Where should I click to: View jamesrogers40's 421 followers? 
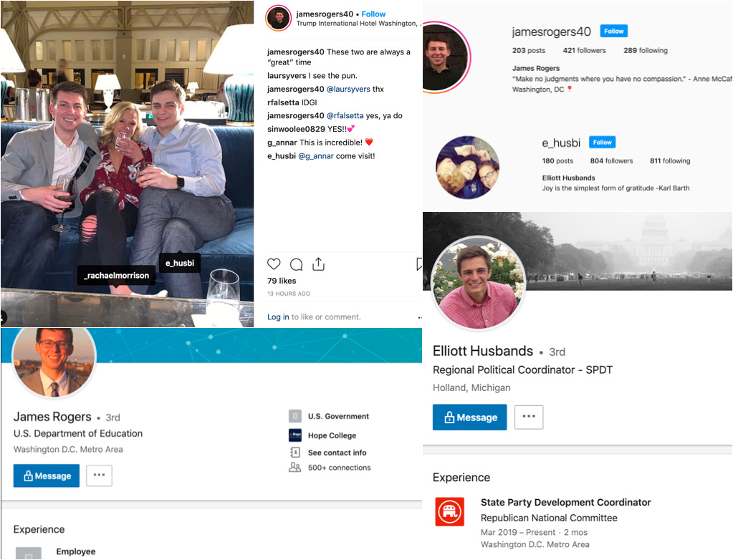pyautogui.click(x=585, y=50)
